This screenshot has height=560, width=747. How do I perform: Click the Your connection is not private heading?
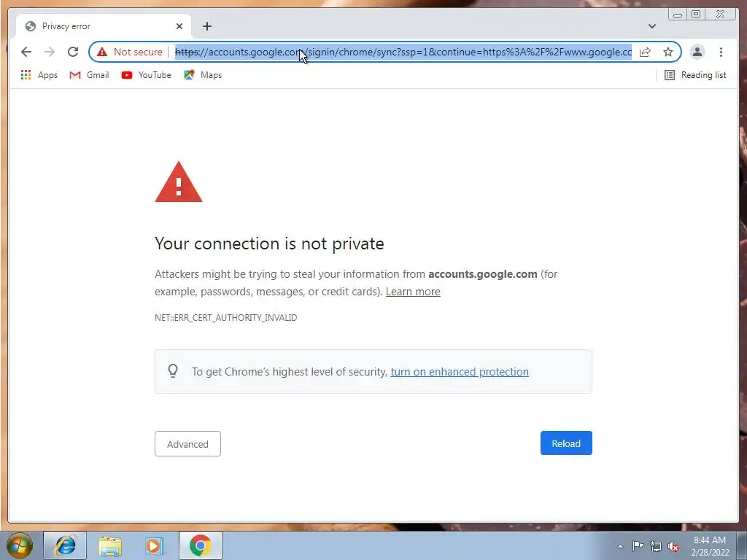coord(269,244)
